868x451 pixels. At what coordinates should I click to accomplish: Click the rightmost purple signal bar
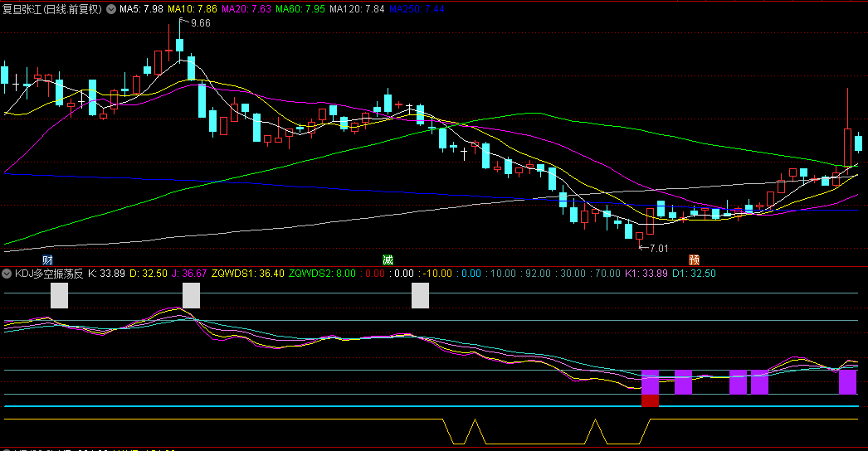pos(847,381)
